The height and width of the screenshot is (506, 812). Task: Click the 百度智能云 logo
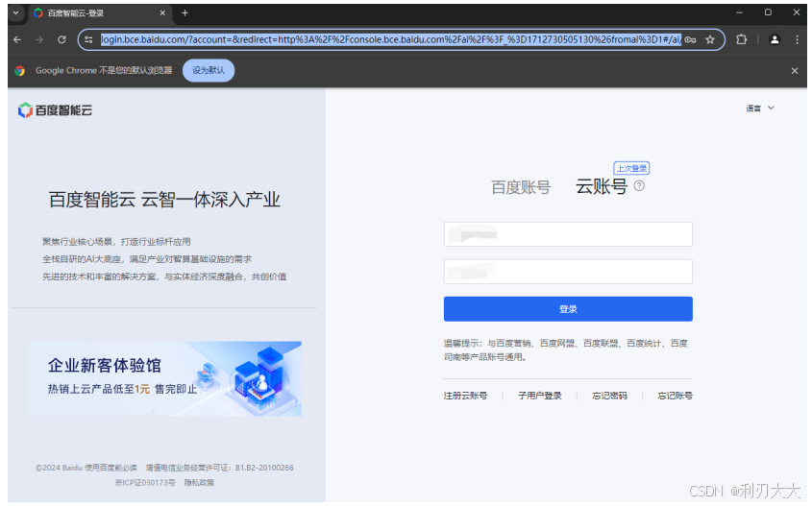point(55,110)
